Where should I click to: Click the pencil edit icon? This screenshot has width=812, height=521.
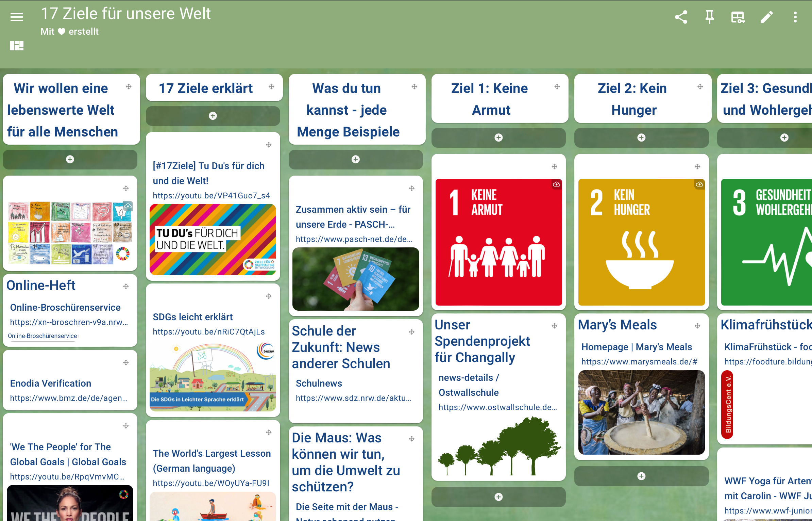point(767,17)
